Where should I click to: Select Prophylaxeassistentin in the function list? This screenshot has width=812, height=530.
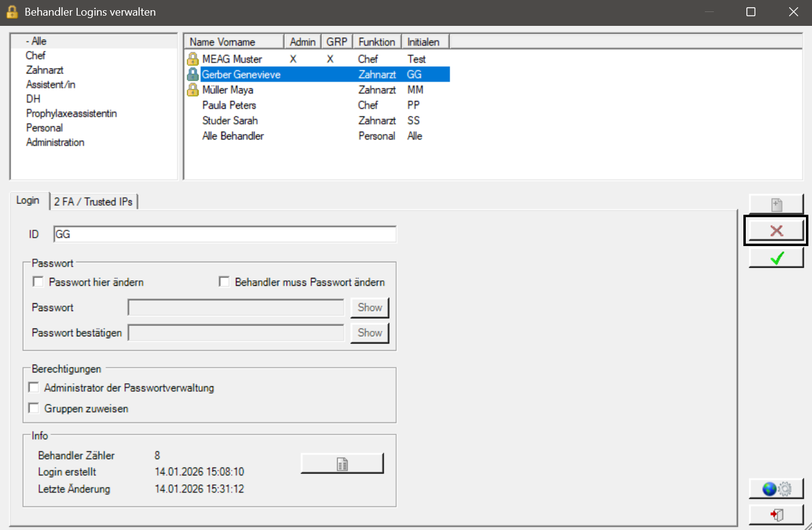72,114
